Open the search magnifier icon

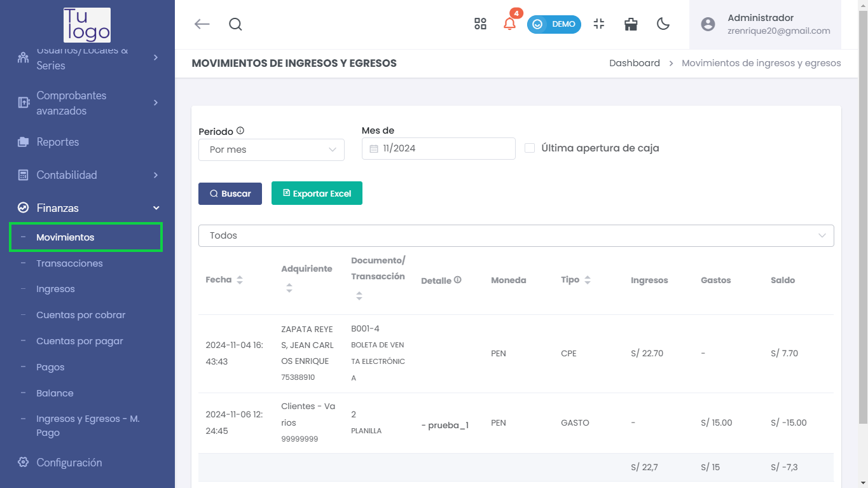click(x=235, y=24)
